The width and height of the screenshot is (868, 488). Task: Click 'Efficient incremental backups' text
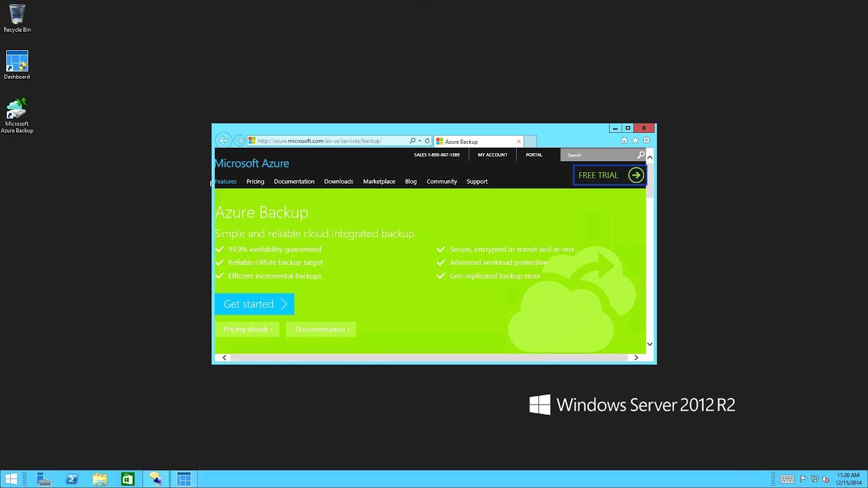(275, 276)
